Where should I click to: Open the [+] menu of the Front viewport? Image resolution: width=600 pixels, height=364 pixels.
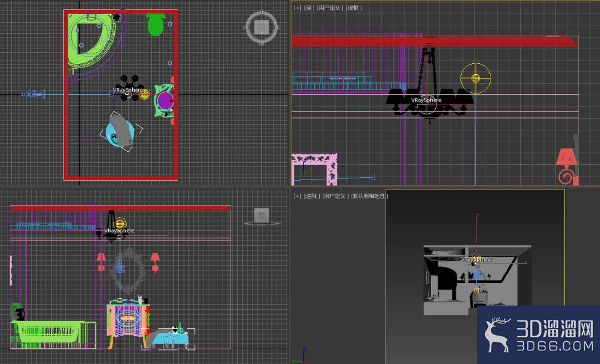(x=297, y=7)
